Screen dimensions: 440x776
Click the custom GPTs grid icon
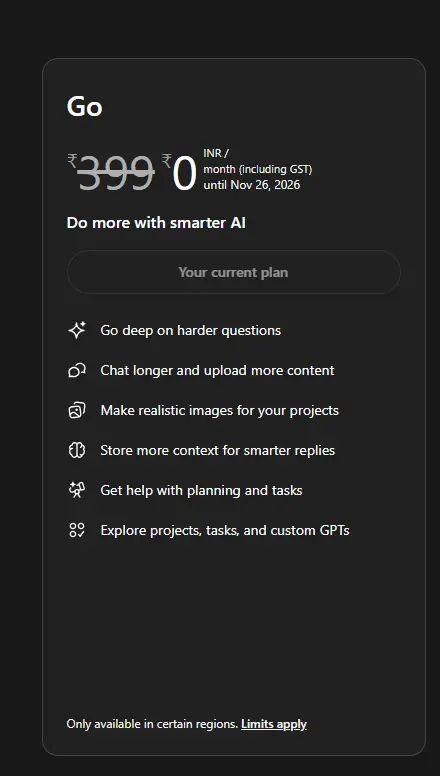(x=77, y=531)
